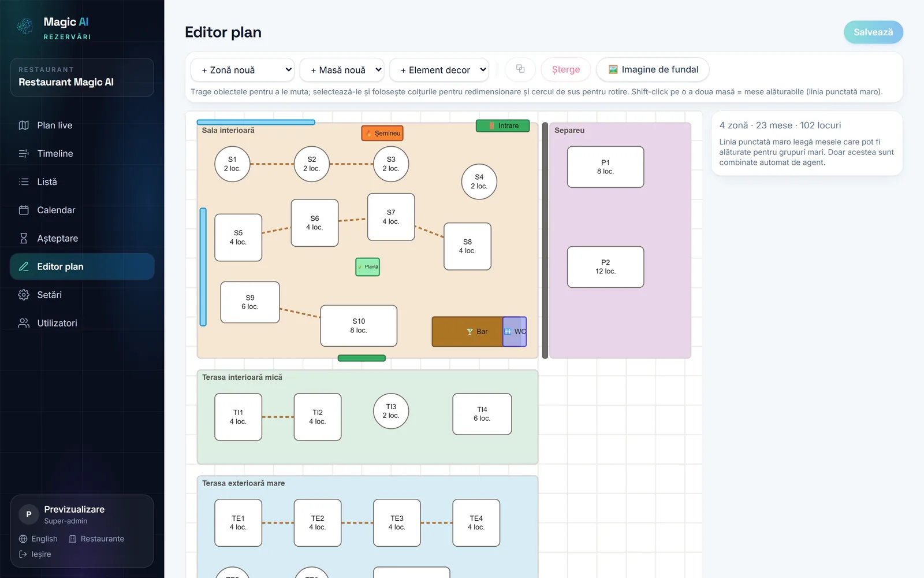Click the Ieșire logout link

click(x=35, y=554)
